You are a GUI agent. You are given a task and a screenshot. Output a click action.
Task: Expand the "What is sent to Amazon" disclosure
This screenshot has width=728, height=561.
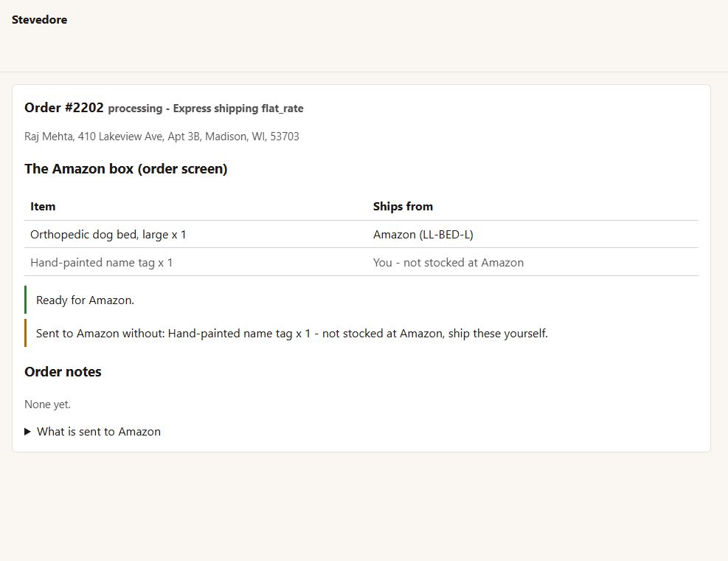92,432
